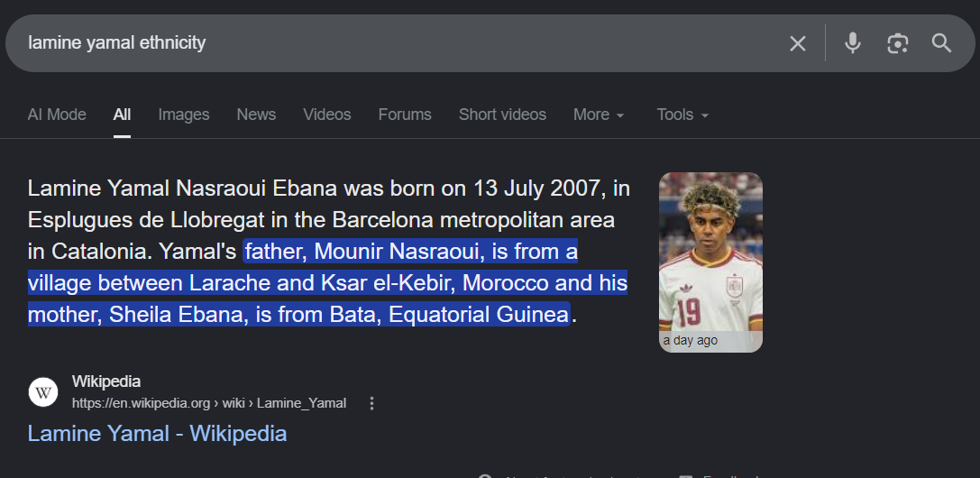Expand the More dropdown menu
The width and height of the screenshot is (980, 478).
coord(599,115)
